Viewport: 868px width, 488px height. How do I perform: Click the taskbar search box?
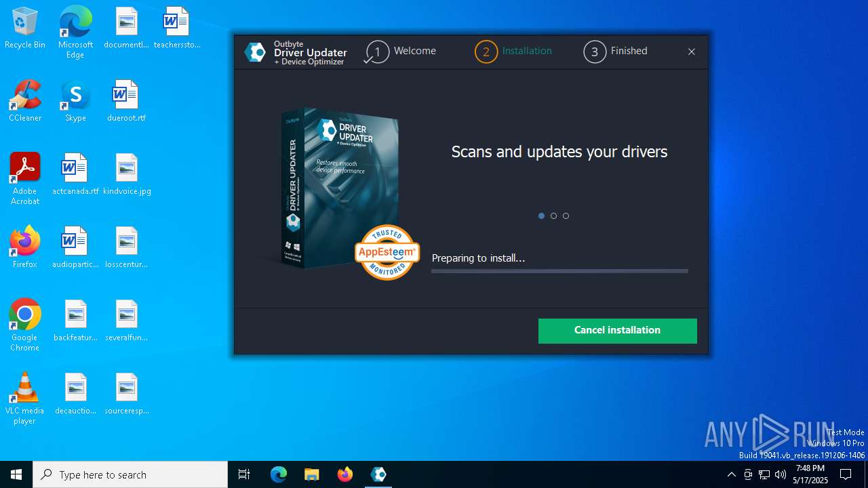(130, 474)
